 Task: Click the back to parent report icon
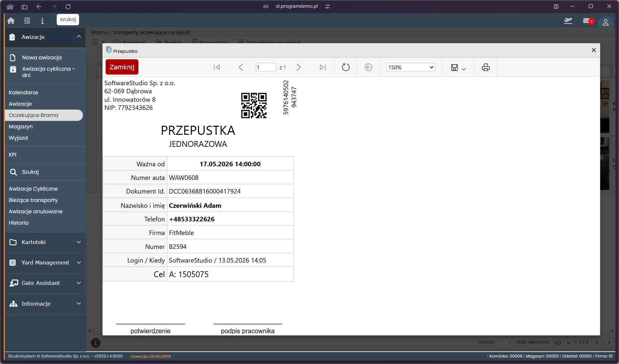(368, 67)
